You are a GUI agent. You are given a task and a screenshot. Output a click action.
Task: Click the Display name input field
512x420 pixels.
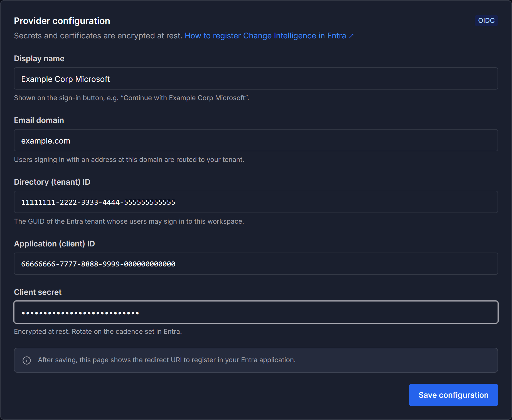click(x=256, y=78)
